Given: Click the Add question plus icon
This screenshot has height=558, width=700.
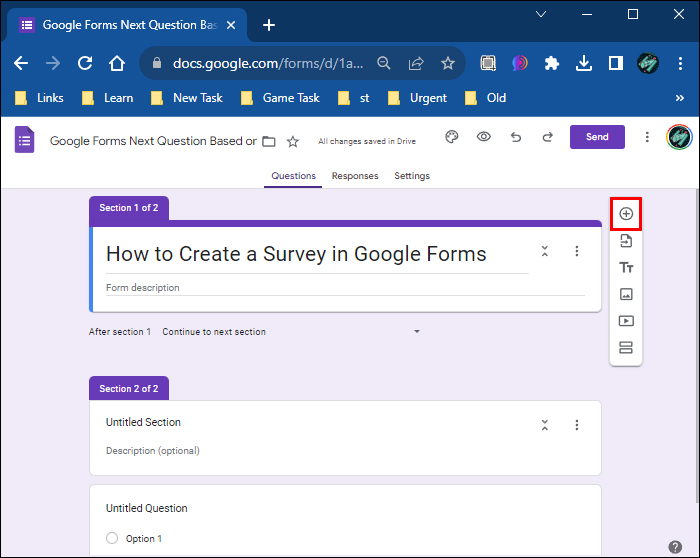Looking at the screenshot, I should (626, 214).
